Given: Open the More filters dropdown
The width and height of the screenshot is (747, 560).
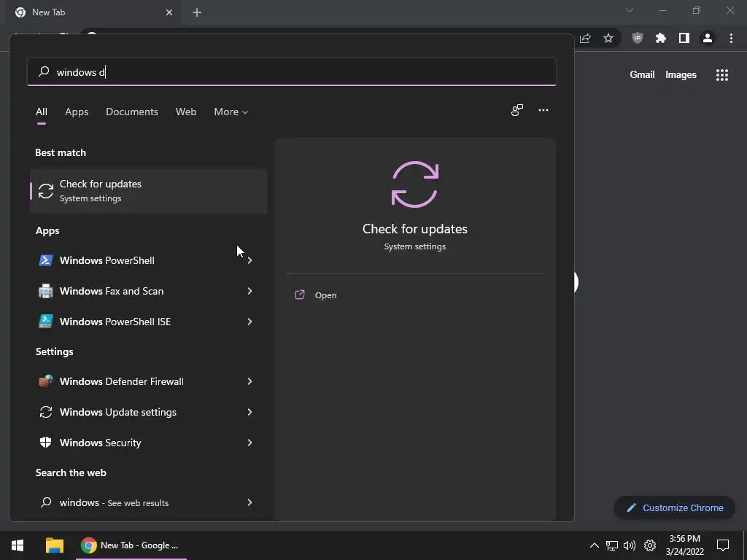Looking at the screenshot, I should click(x=231, y=112).
